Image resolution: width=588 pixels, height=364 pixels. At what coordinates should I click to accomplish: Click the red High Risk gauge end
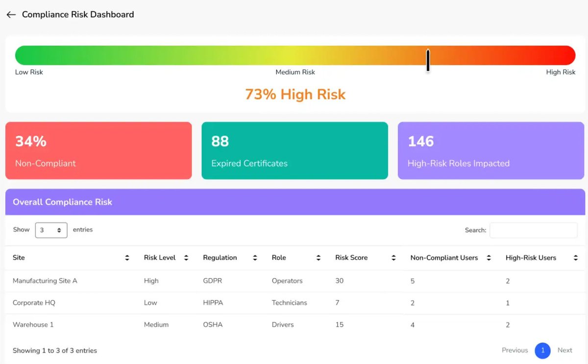pyautogui.click(x=566, y=55)
